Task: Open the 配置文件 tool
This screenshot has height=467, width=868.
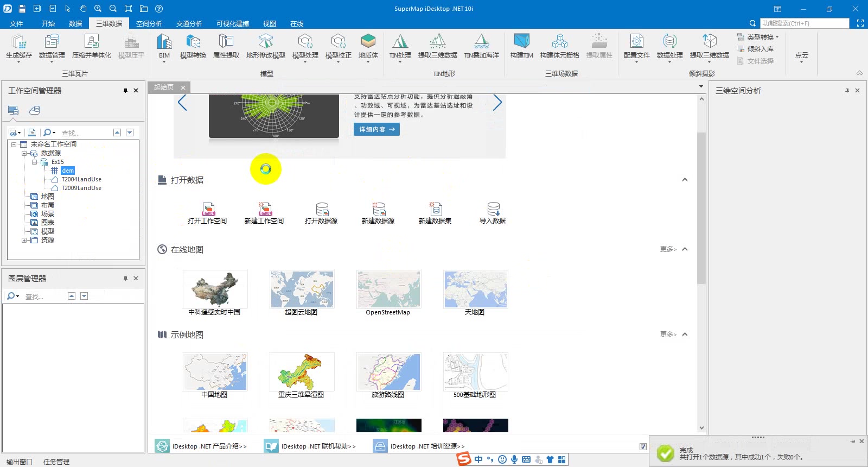Action: 637,47
